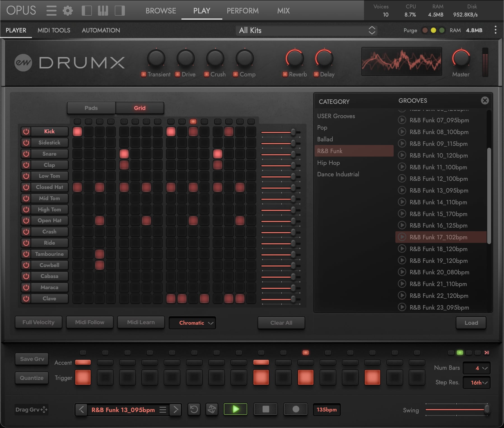The height and width of the screenshot is (428, 504).
Task: Open Opus settings gear
Action: pyautogui.click(x=68, y=11)
